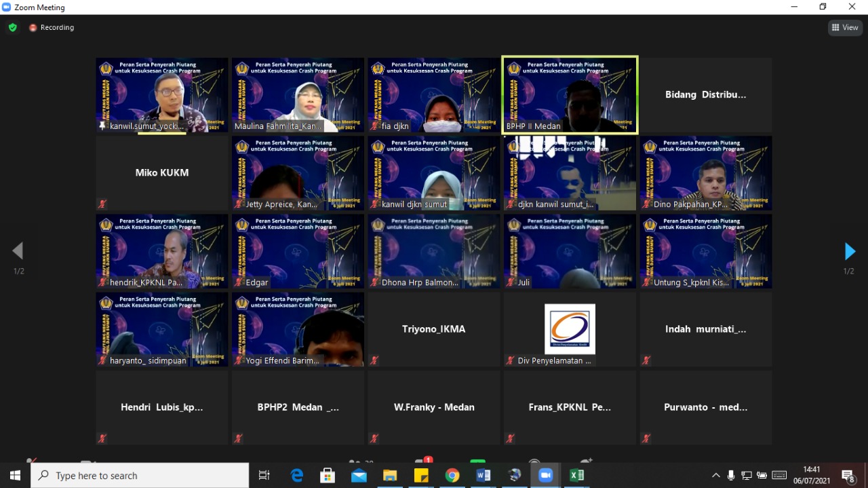The image size is (868, 488).
Task: Open the Windows notification center
Action: point(848,476)
